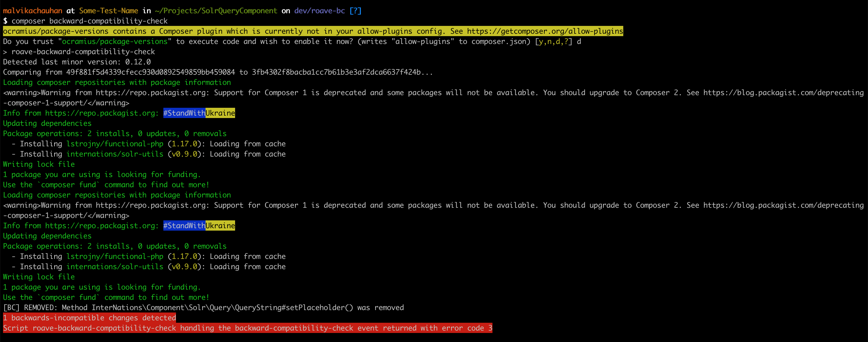Click the '> roave-backward-compatibility-check' line
The width and height of the screenshot is (868, 342).
pos(79,52)
